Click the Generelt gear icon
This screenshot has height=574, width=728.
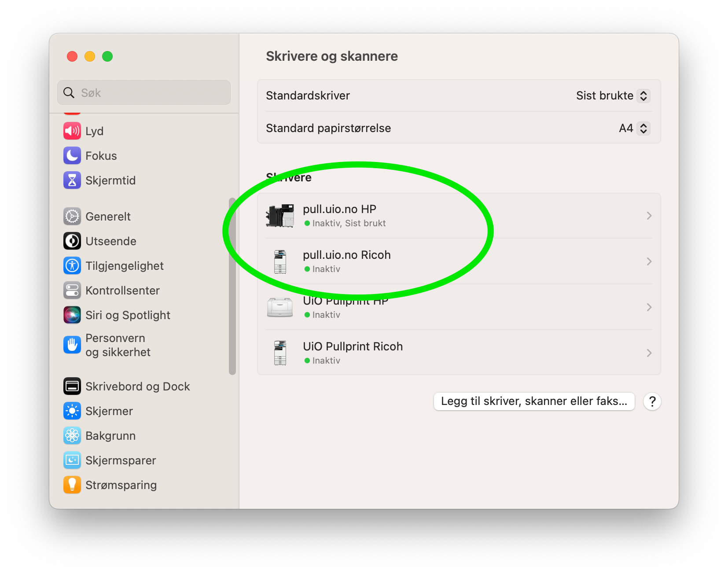[72, 216]
